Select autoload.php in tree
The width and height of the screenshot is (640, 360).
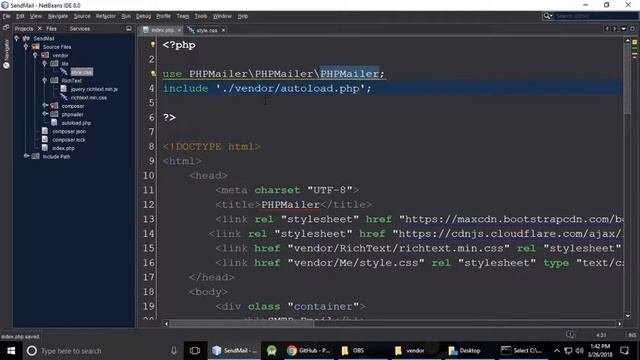point(76,123)
